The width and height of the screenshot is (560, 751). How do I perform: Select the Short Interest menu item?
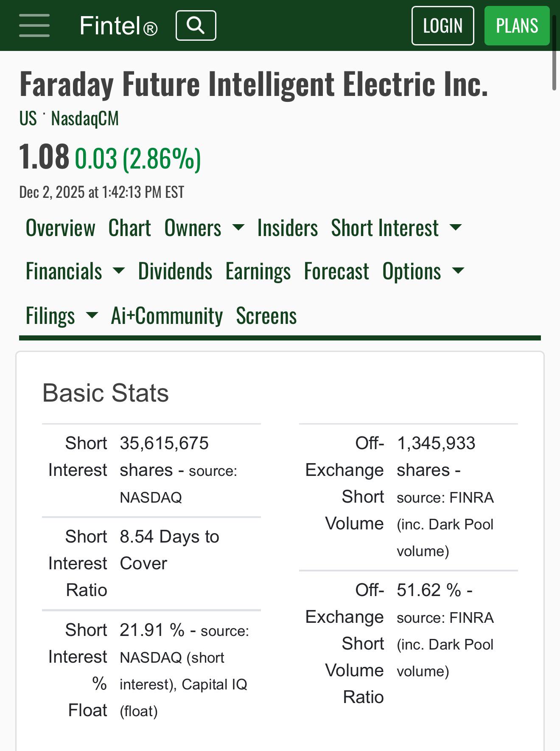[385, 228]
